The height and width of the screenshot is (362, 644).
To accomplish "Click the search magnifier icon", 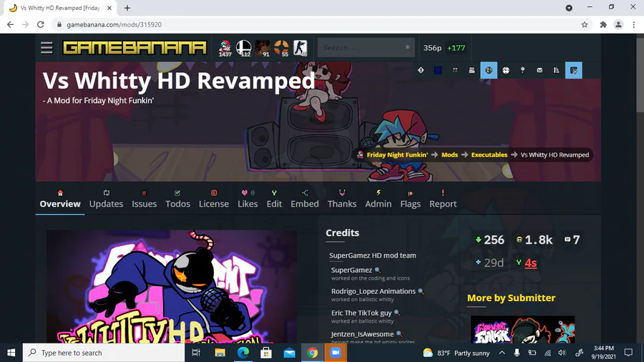I will point(408,48).
